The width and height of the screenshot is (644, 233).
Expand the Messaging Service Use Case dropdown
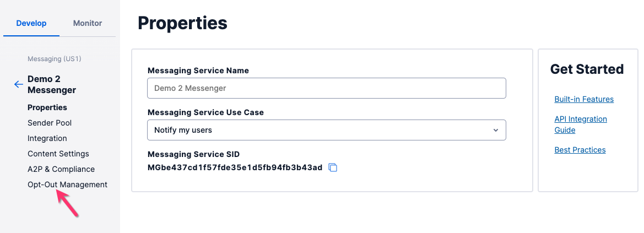point(326,130)
